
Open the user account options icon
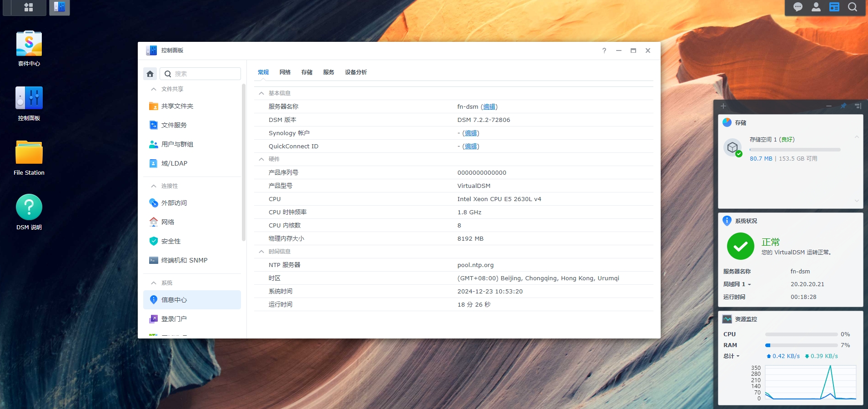click(x=816, y=7)
